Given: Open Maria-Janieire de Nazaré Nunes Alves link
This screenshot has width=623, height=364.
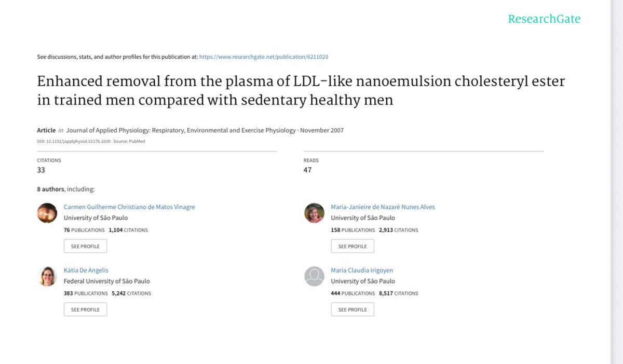Looking at the screenshot, I should click(x=383, y=207).
